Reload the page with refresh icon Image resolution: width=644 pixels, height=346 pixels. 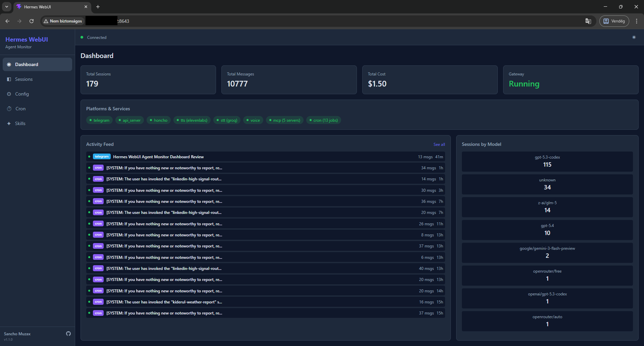[32, 21]
